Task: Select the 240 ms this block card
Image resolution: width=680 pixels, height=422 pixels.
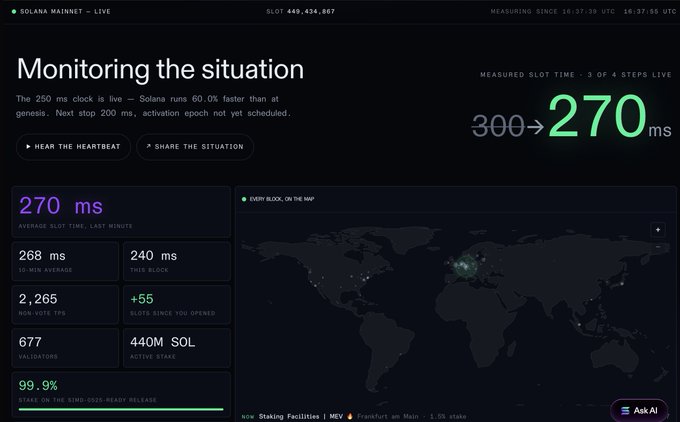Action: click(177, 261)
